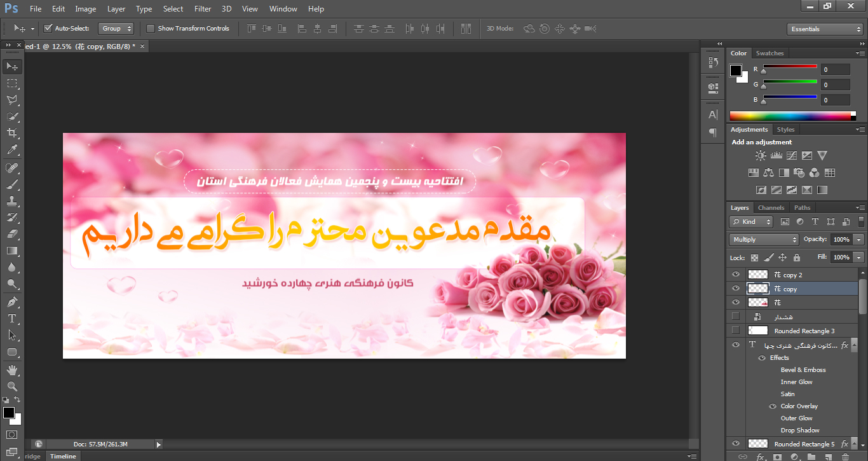Select the Rectangular Marquee tool
This screenshot has width=868, height=461.
12,83
